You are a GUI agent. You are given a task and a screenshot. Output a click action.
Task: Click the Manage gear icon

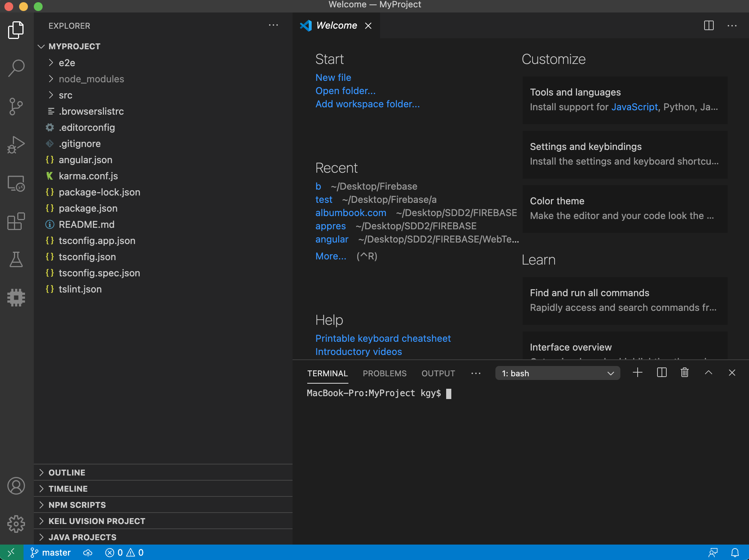point(16,524)
